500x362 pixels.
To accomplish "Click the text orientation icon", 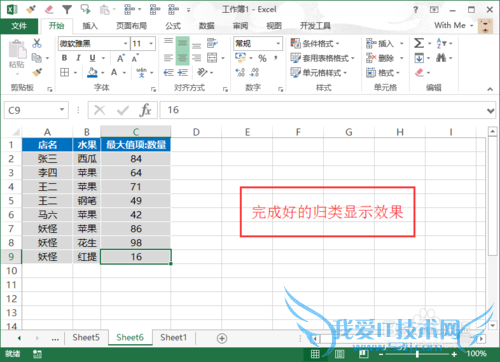I will 202,72.
